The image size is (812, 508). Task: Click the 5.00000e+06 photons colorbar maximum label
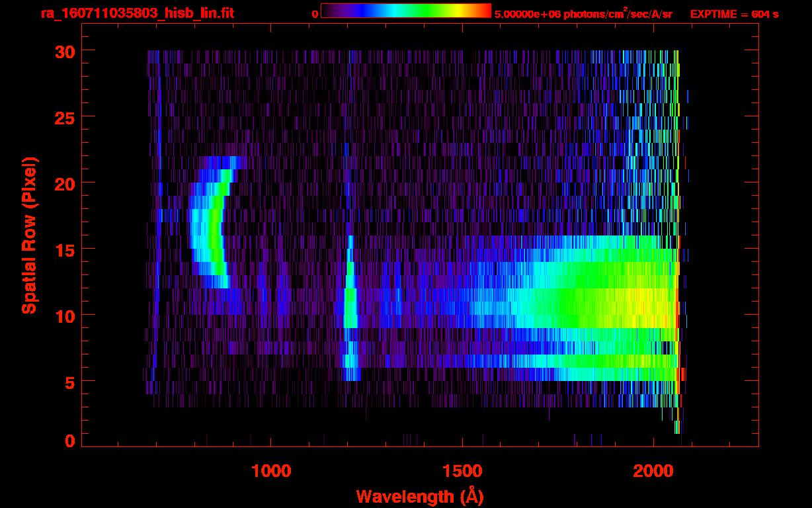click(583, 14)
